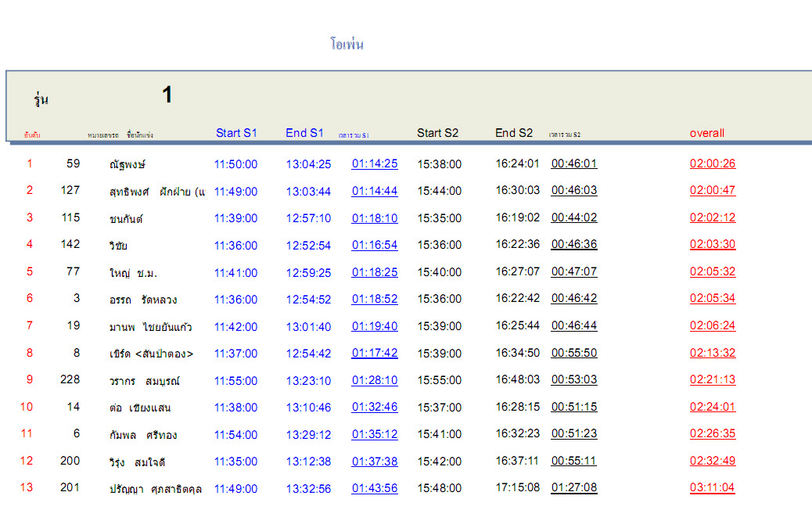
Task: Open the S1 total 01:43:56 link
Action: pyautogui.click(x=374, y=488)
